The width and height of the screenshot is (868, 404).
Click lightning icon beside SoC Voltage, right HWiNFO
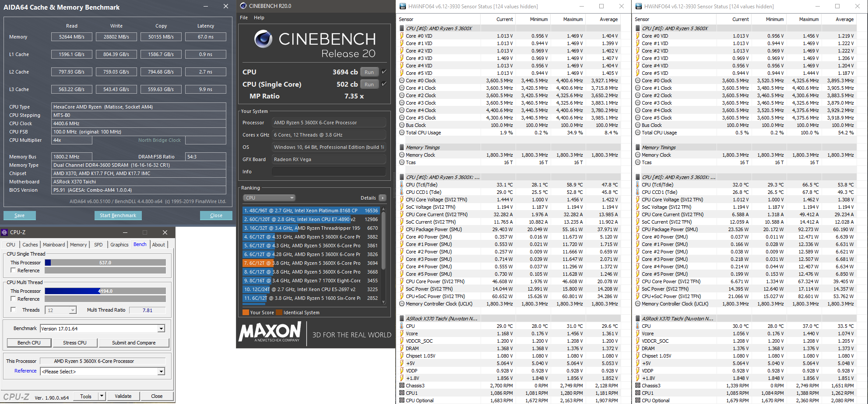click(638, 207)
